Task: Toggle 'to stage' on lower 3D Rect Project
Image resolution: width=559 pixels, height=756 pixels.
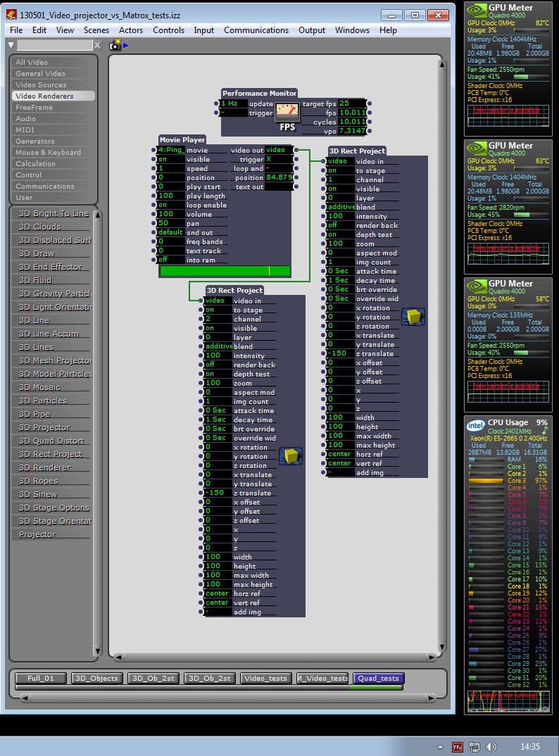Action: tap(218, 310)
